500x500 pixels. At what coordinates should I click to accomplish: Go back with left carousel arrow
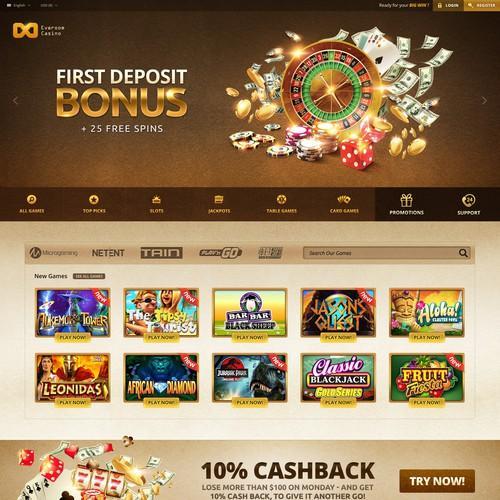tap(15, 100)
